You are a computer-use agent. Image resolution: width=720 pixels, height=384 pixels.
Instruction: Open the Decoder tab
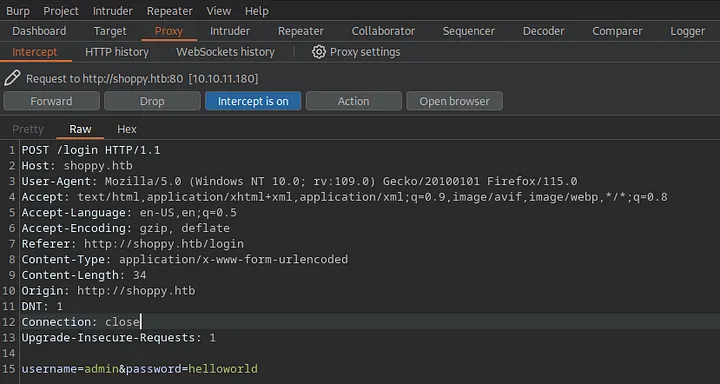pyautogui.click(x=544, y=31)
